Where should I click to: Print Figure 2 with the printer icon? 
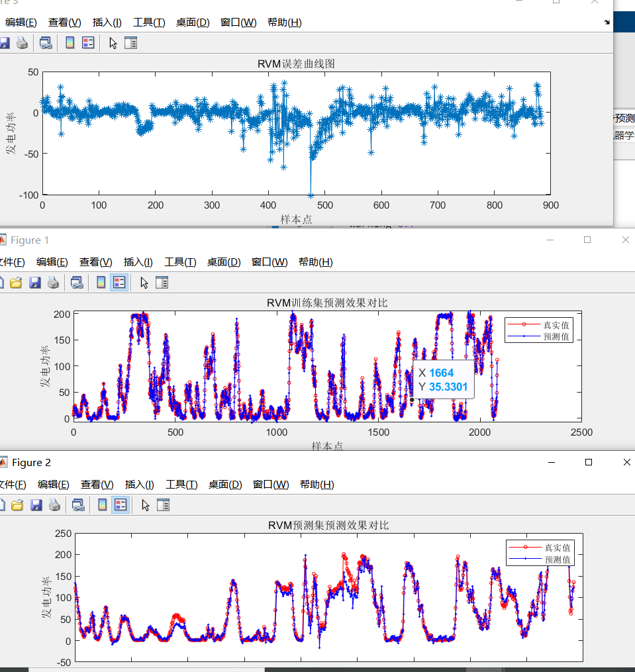click(x=55, y=505)
